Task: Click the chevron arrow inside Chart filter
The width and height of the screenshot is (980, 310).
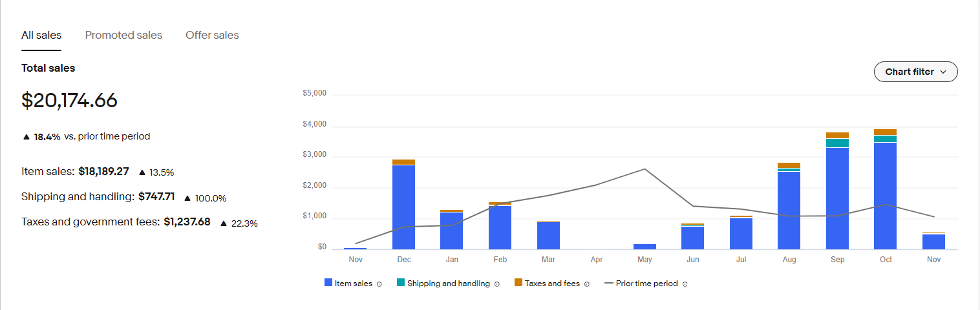Action: tap(943, 72)
